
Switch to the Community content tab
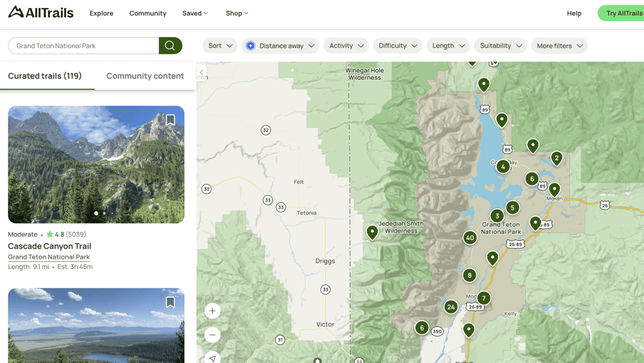coord(145,76)
